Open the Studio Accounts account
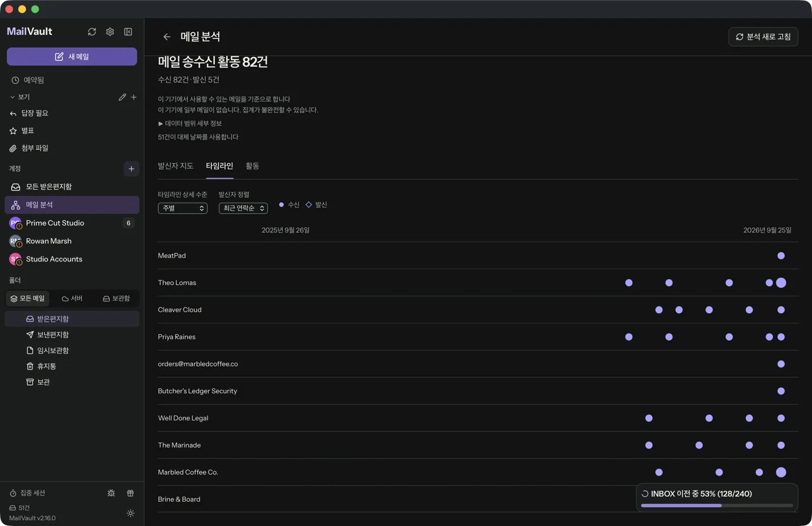 pos(72,259)
